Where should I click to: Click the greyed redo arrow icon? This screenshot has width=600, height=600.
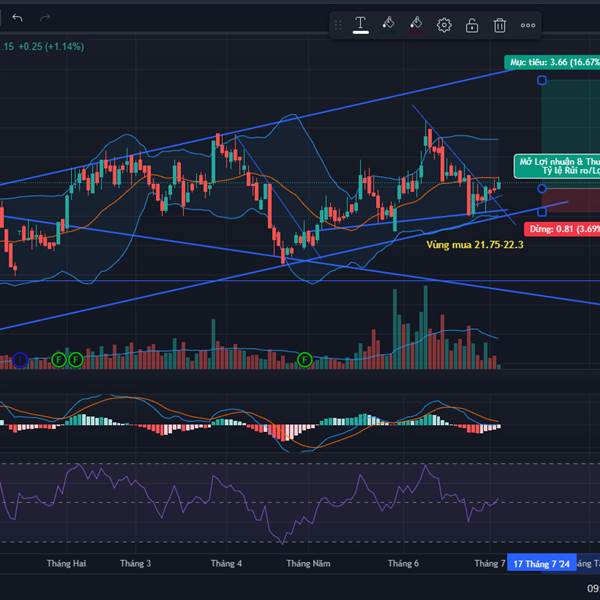click(45, 18)
